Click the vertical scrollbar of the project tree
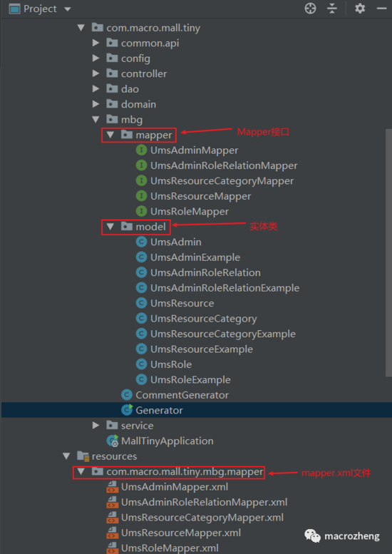 pos(388,252)
